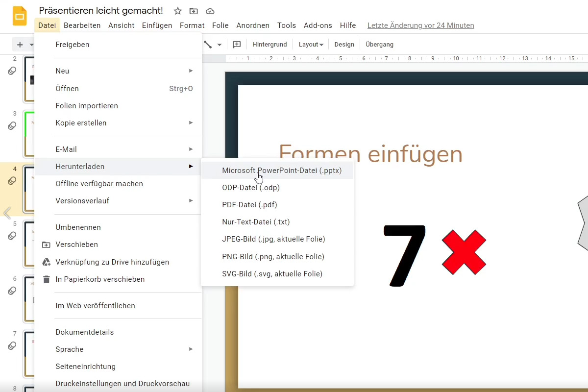Viewport: 588px width, 392px height.
Task: Select the large black 7 on the slide
Action: 405,255
